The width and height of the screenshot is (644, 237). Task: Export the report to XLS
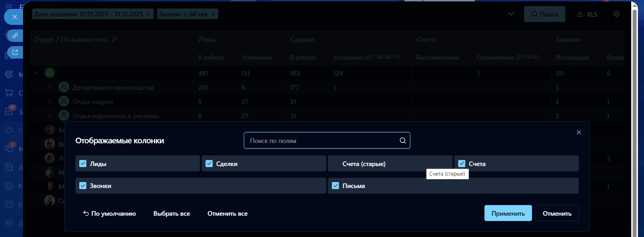coord(587,14)
